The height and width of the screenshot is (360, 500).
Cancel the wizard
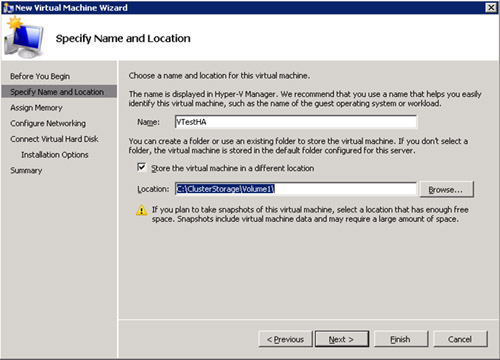click(460, 339)
